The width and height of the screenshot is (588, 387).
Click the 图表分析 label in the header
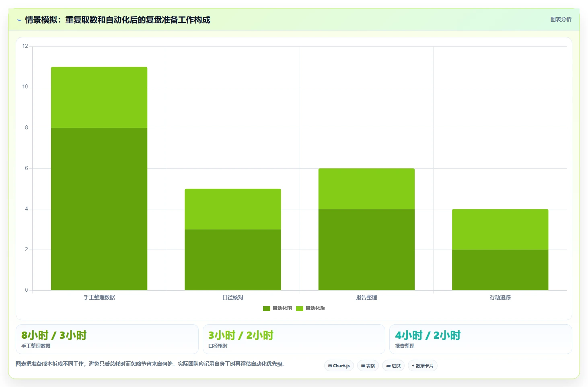click(x=561, y=19)
